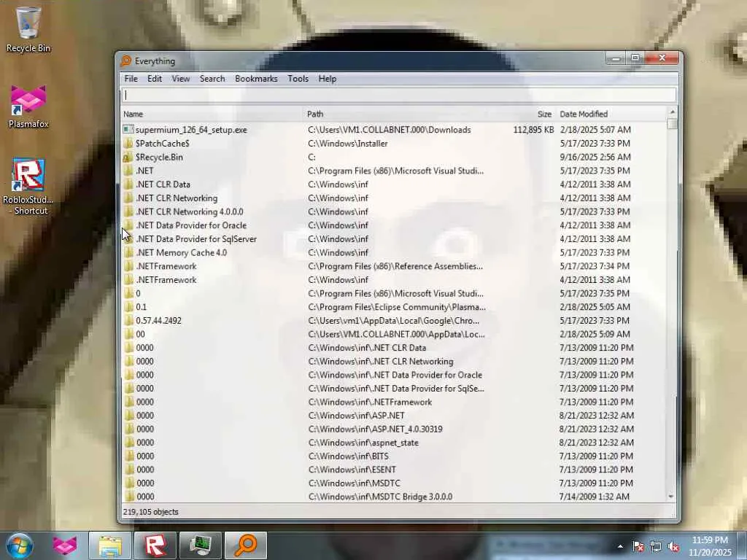Select the RobloxStudio Shortcut desktop icon

[x=28, y=187]
